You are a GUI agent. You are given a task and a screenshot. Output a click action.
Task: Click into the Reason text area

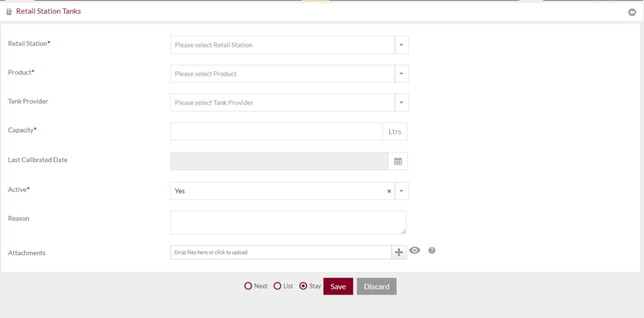[x=288, y=222]
